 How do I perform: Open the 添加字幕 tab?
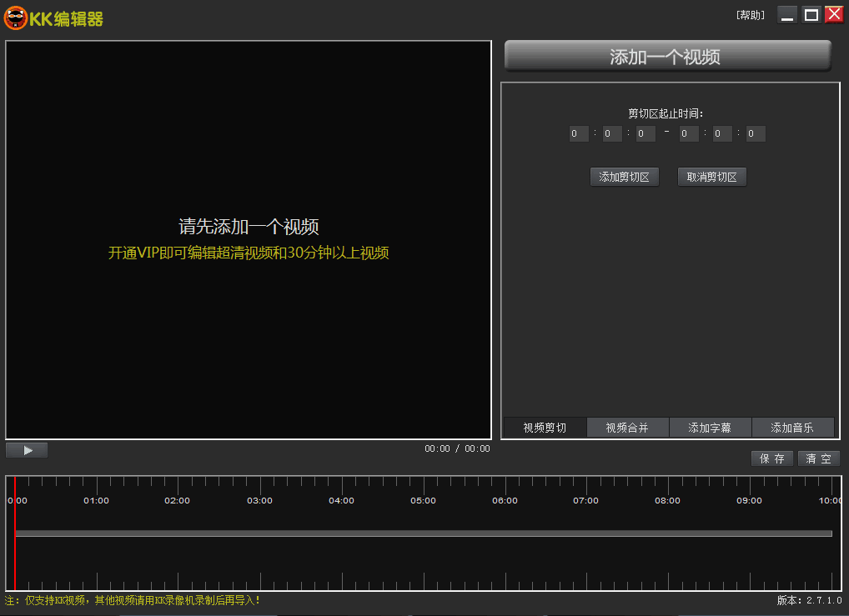click(710, 428)
